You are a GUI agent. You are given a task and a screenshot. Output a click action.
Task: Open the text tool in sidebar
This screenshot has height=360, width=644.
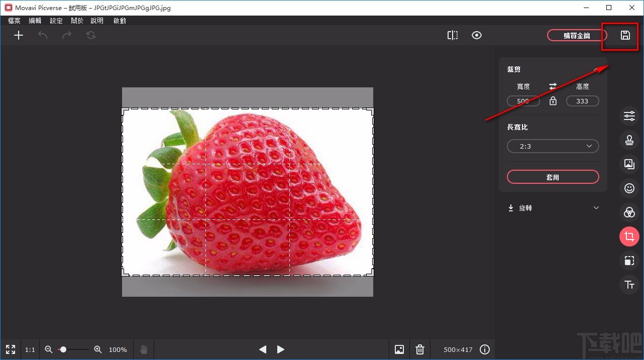click(629, 285)
